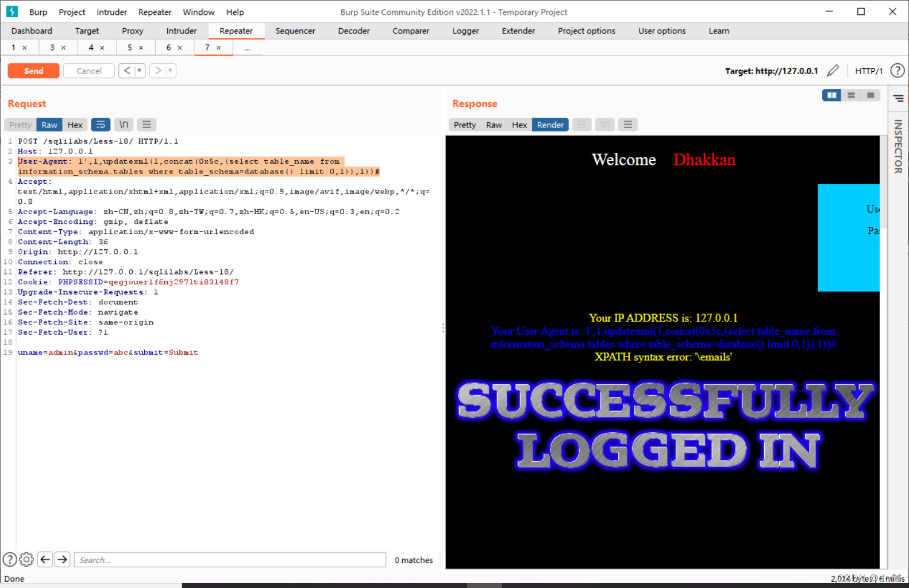
Task: Open the Burp menu
Action: coord(38,12)
